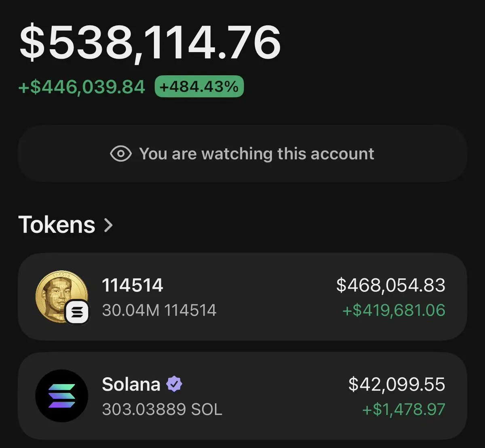The height and width of the screenshot is (448, 485).
Task: Click the +$419,681.06 gain on 114514
Action: pyautogui.click(x=394, y=310)
